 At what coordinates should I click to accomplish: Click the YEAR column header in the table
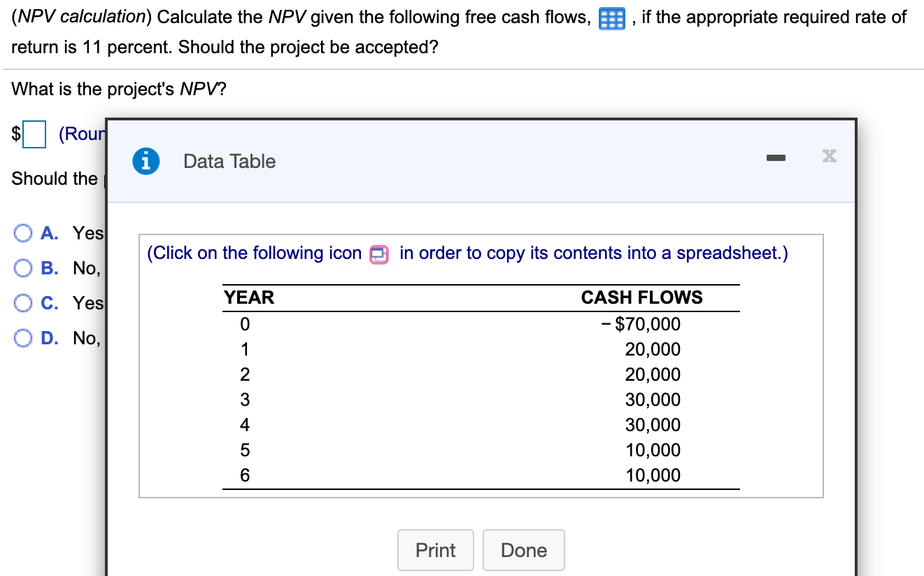tap(248, 297)
